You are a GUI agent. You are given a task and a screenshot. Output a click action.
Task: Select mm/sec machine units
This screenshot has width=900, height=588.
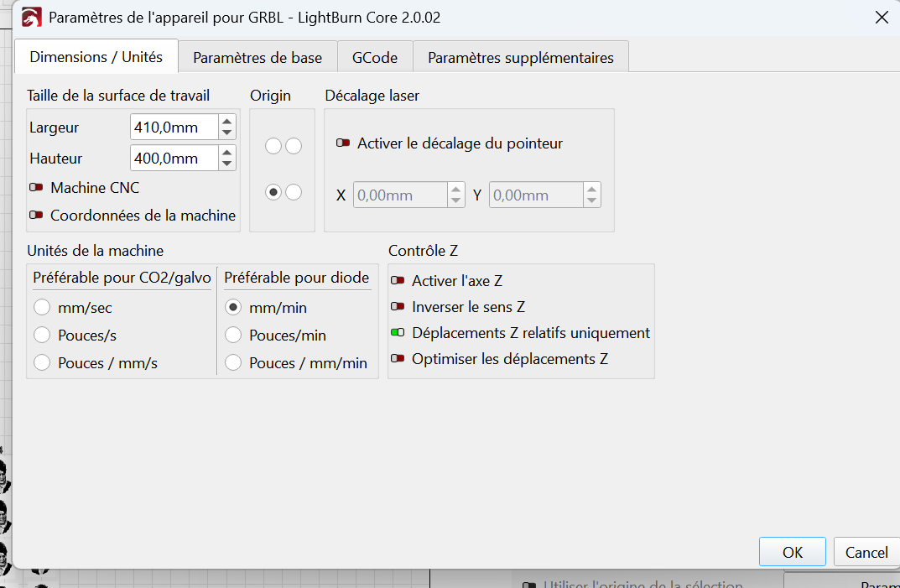point(42,307)
